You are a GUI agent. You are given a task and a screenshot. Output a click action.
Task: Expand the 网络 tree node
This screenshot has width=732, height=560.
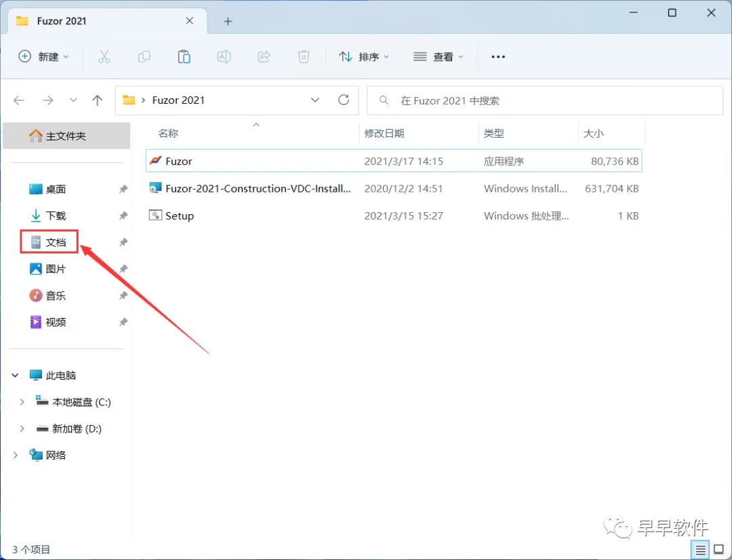pyautogui.click(x=15, y=455)
